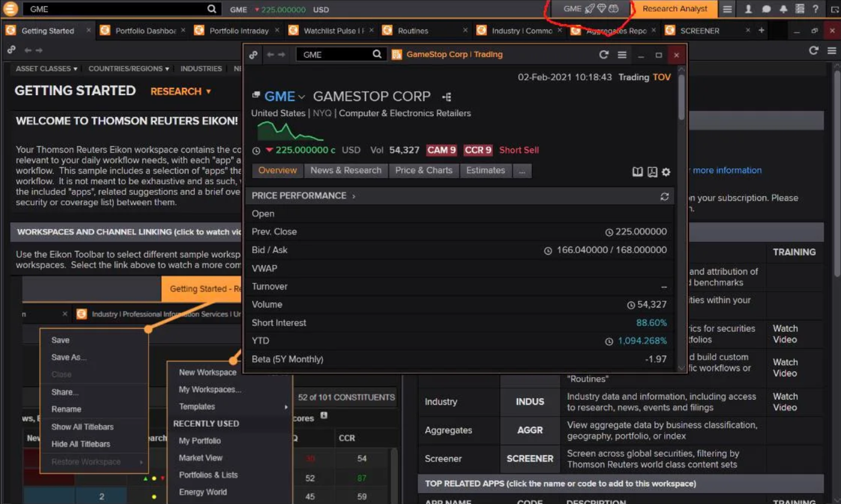Viewport: 841px width, 504px height.
Task: Open the notifications bell icon
Action: pos(783,9)
